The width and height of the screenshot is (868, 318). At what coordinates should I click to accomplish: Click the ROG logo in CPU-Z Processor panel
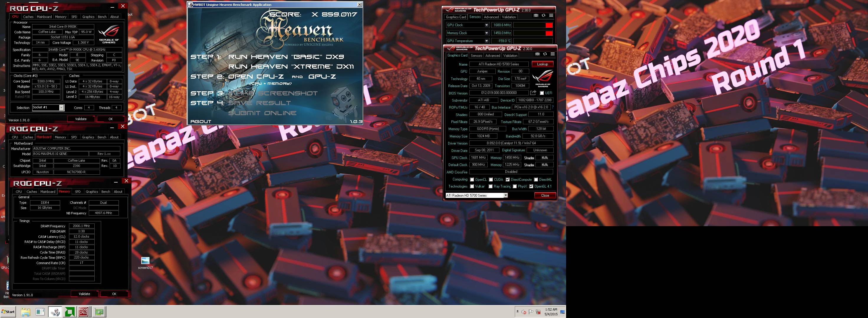click(x=109, y=35)
